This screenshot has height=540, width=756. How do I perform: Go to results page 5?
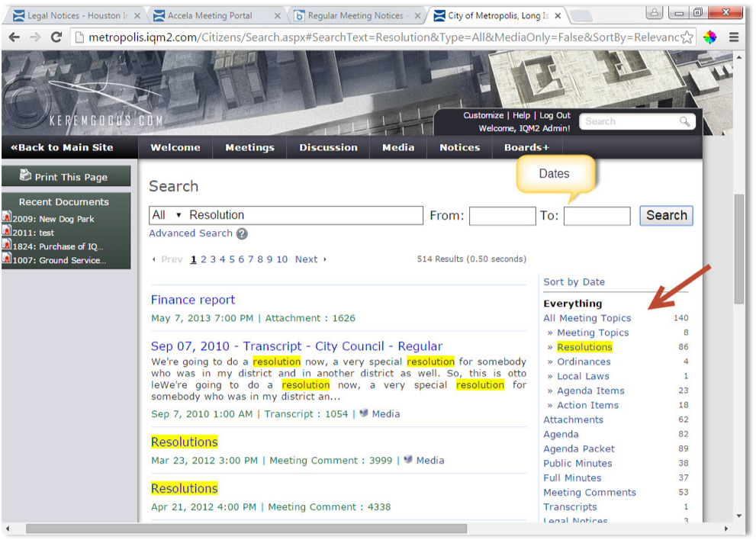(232, 259)
